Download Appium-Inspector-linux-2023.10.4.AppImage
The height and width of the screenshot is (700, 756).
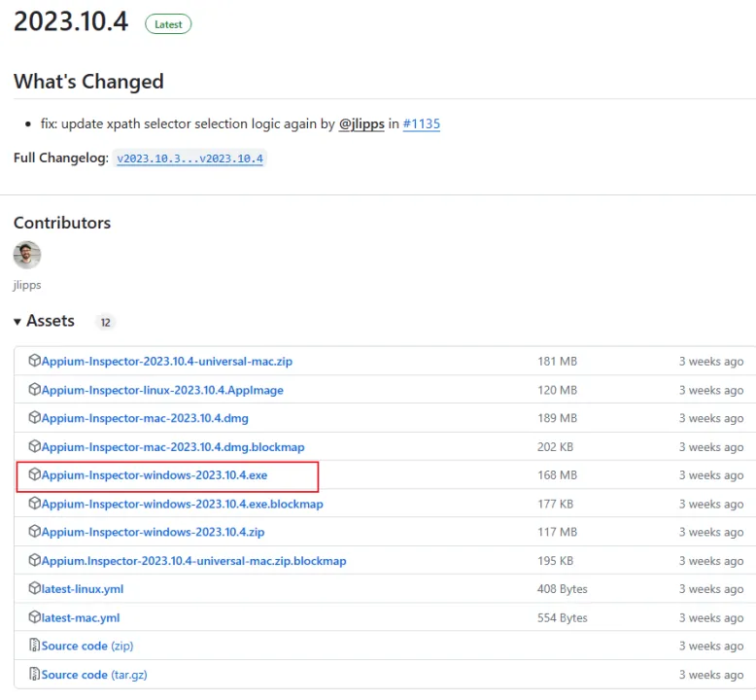162,390
